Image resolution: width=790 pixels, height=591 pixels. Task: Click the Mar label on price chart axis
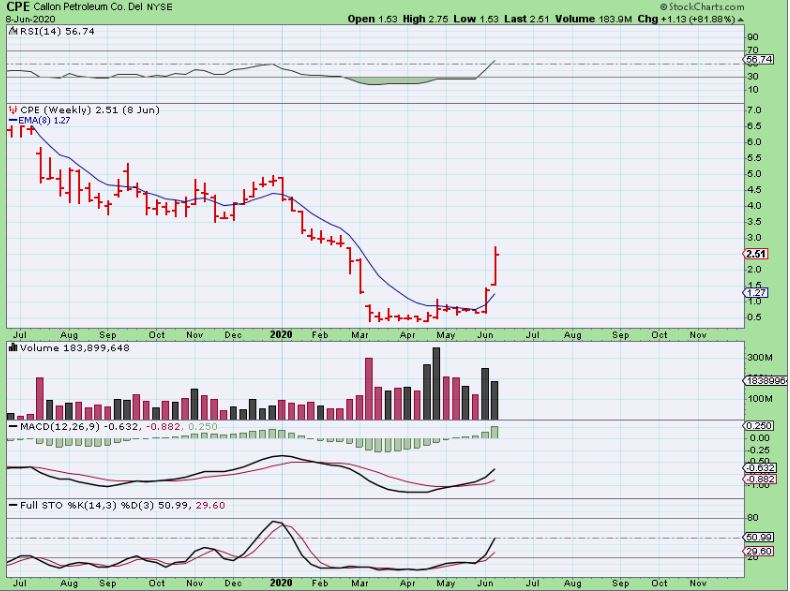pos(360,335)
